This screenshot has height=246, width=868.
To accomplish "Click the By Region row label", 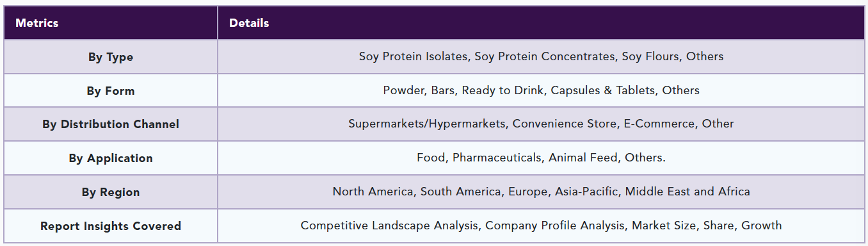I will click(x=111, y=192).
